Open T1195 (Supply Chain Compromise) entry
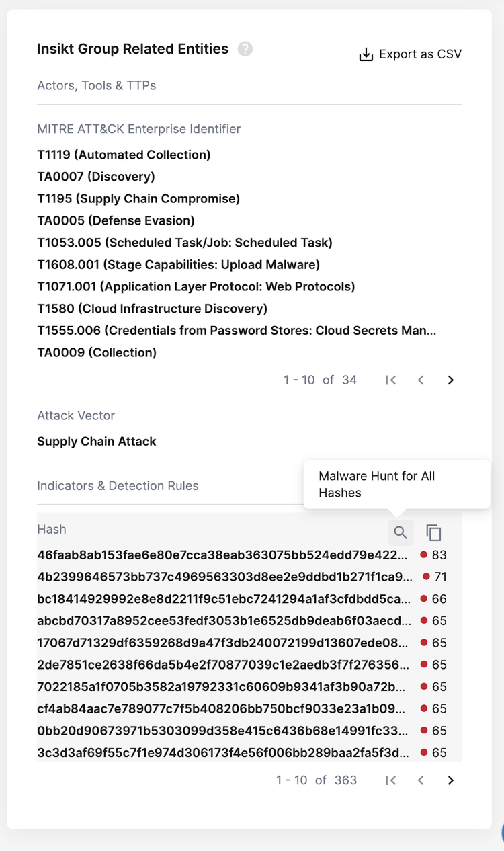Viewport: 504px width, 851px height. 138,199
